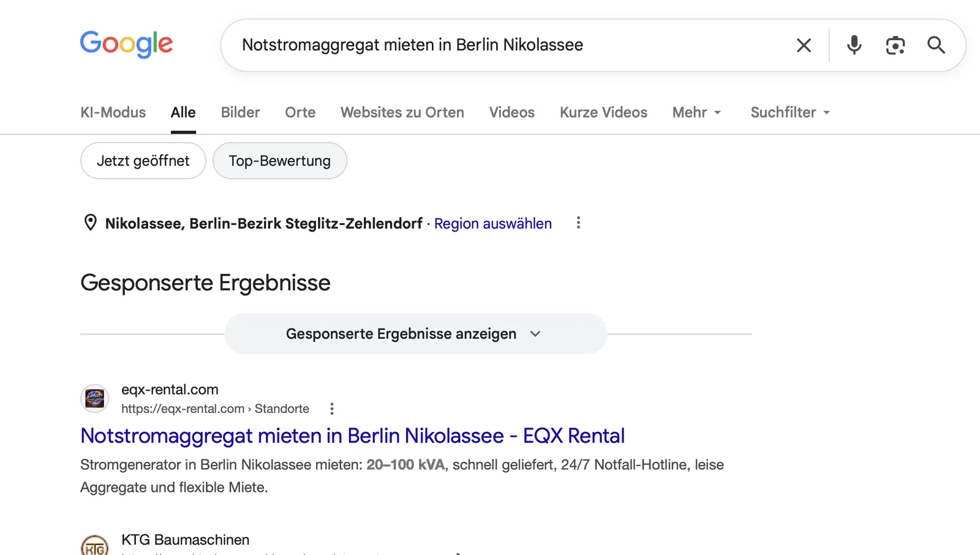Click the Region auswählen link
Image resolution: width=980 pixels, height=555 pixels.
[493, 224]
